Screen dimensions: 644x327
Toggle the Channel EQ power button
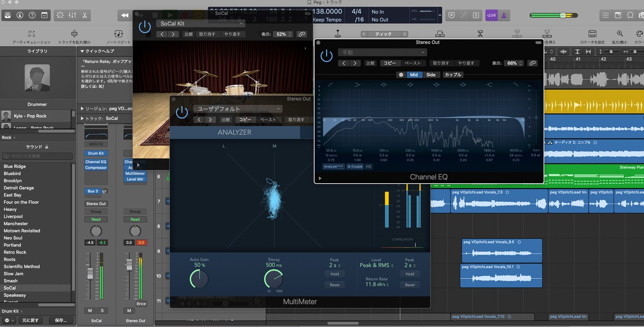[x=327, y=55]
